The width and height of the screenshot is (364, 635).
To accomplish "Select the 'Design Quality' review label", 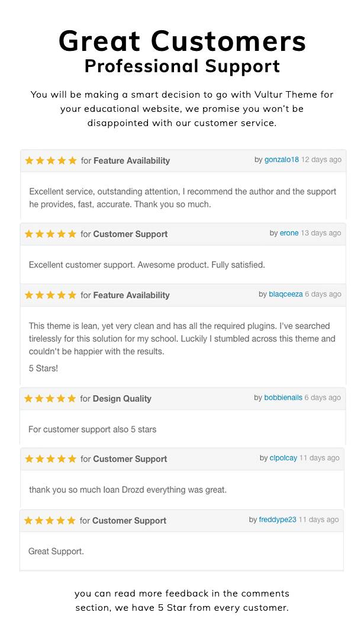I will 122,398.
